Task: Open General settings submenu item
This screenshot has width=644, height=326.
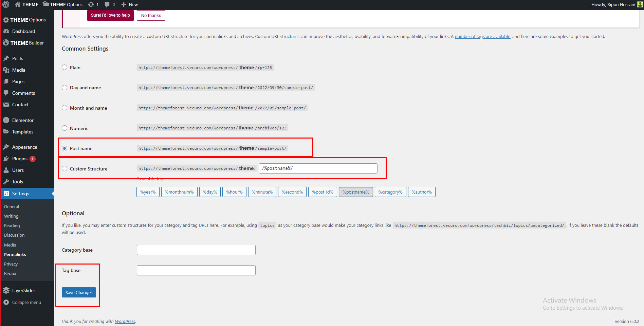Action: (12, 206)
